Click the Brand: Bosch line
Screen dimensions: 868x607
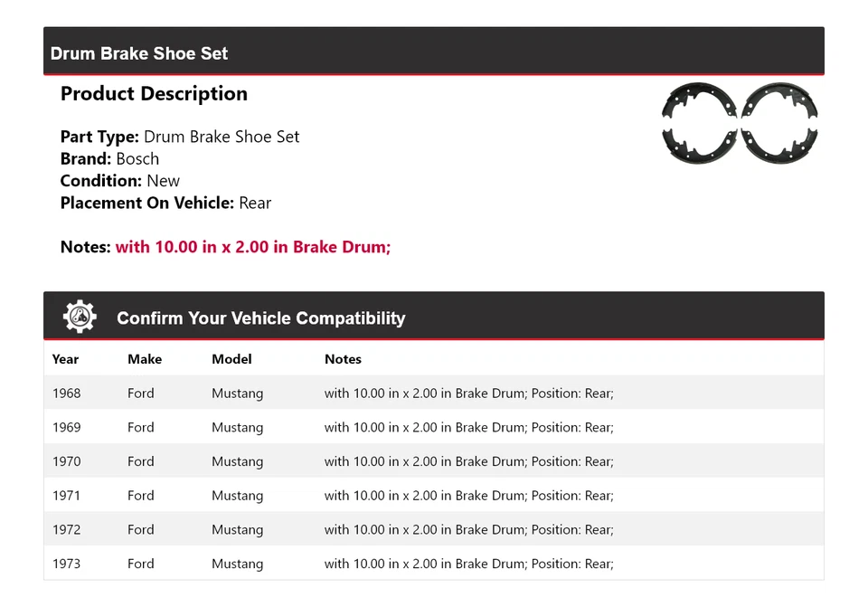point(109,159)
